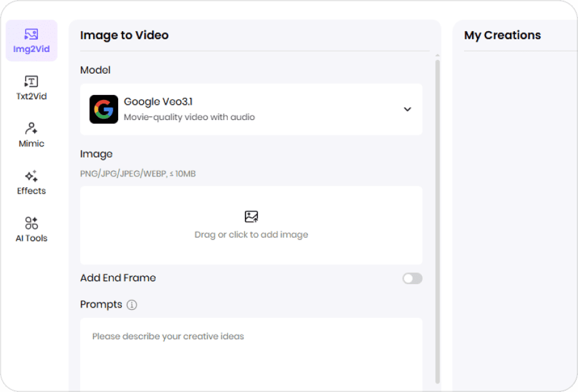Screen dimensions: 578x392
Task: Open the Mimic tool icon
Action: click(31, 129)
